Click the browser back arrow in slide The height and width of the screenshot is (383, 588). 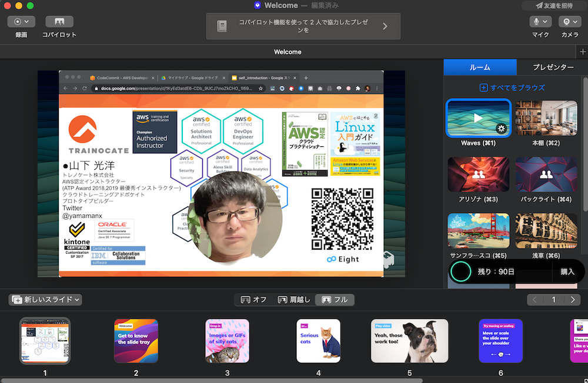point(66,89)
